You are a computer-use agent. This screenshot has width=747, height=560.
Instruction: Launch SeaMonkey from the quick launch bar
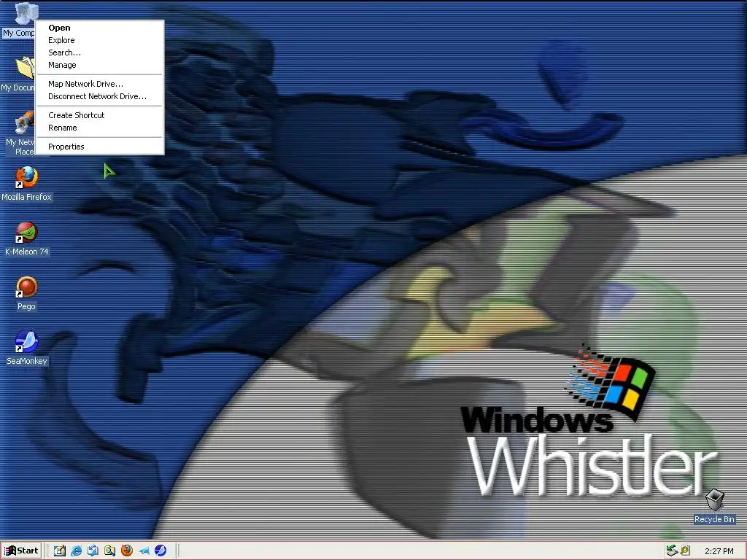[x=160, y=551]
